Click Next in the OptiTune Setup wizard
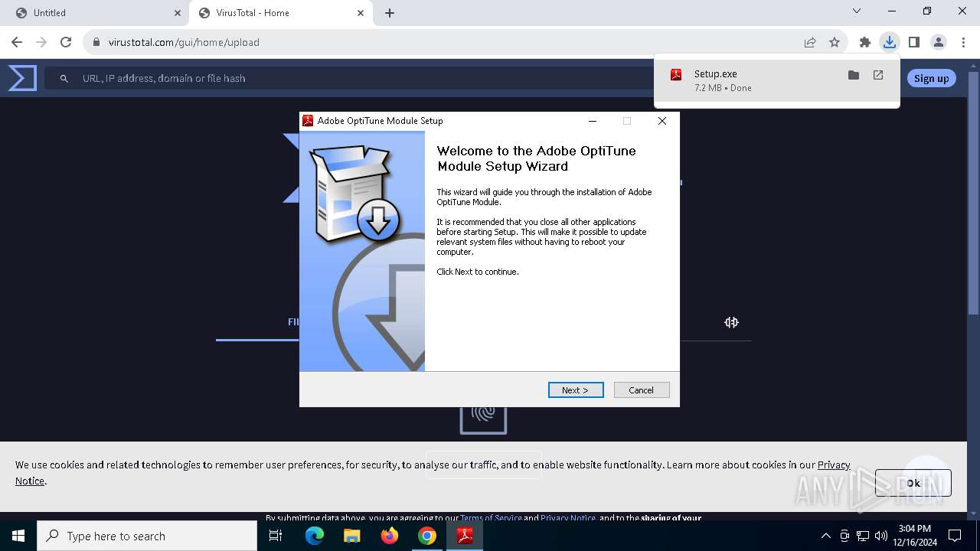 tap(576, 390)
